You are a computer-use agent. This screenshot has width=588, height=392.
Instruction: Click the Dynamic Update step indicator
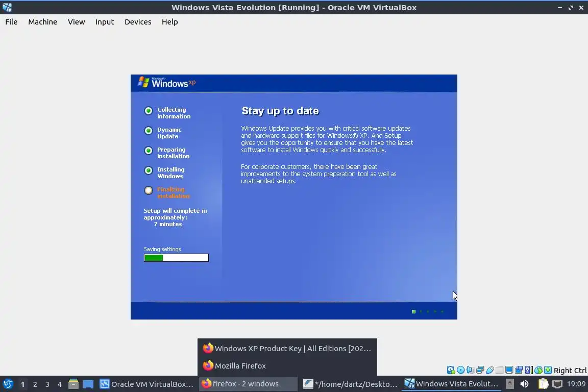[149, 131]
